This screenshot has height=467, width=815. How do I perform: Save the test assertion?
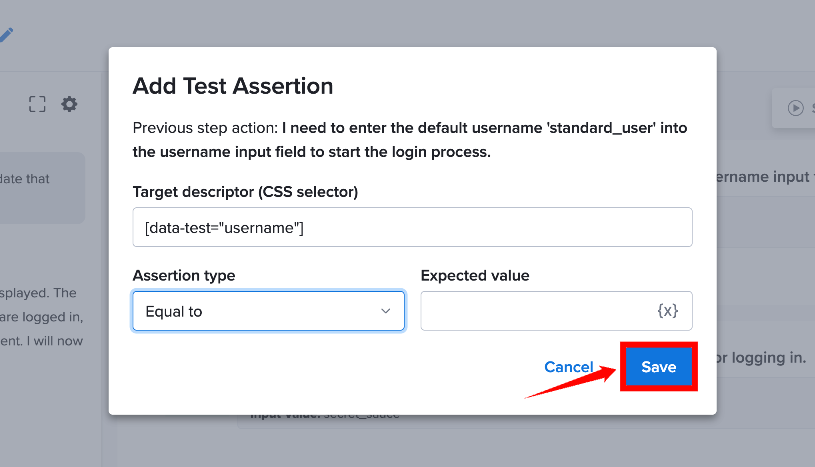click(659, 367)
